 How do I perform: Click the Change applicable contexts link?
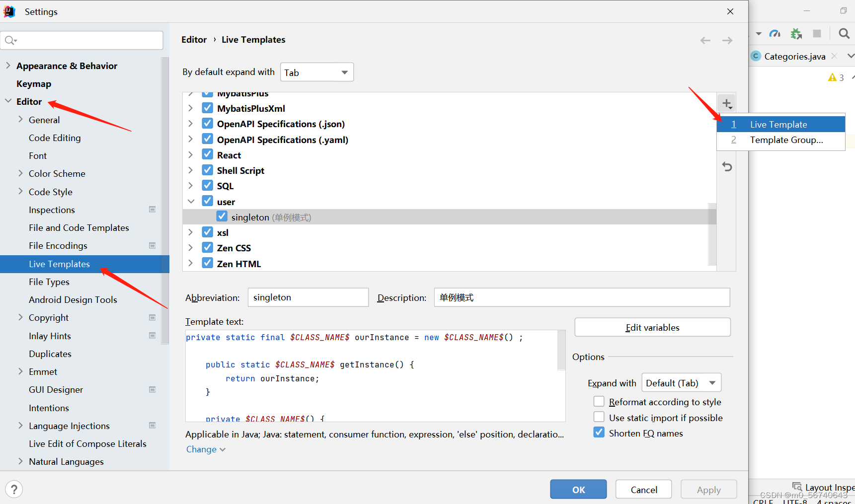click(206, 449)
